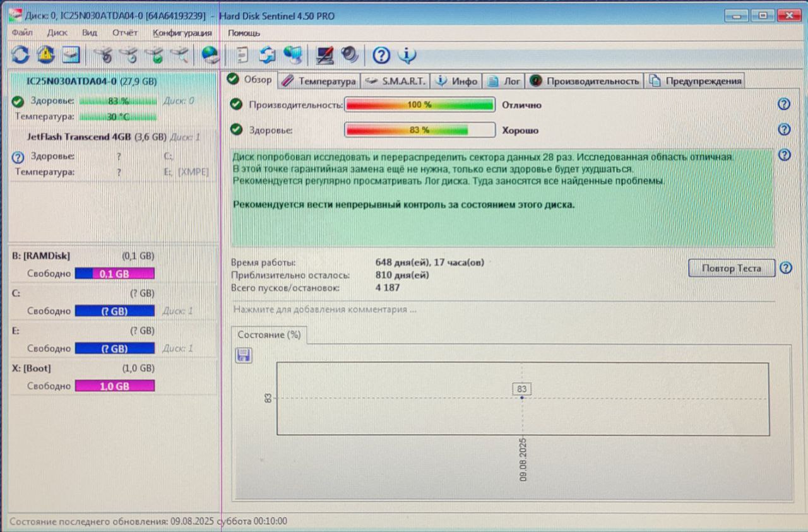Click the 83 data point on chart
This screenshot has width=808, height=532.
point(522,398)
